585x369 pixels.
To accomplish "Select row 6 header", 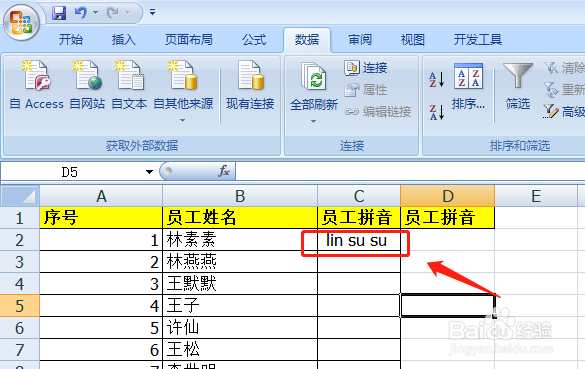I will tap(20, 328).
